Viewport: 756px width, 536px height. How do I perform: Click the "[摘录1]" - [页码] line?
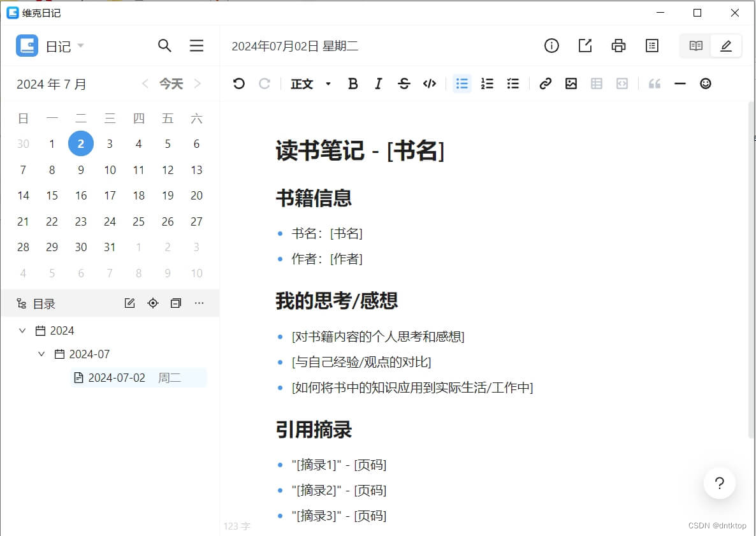pos(339,465)
